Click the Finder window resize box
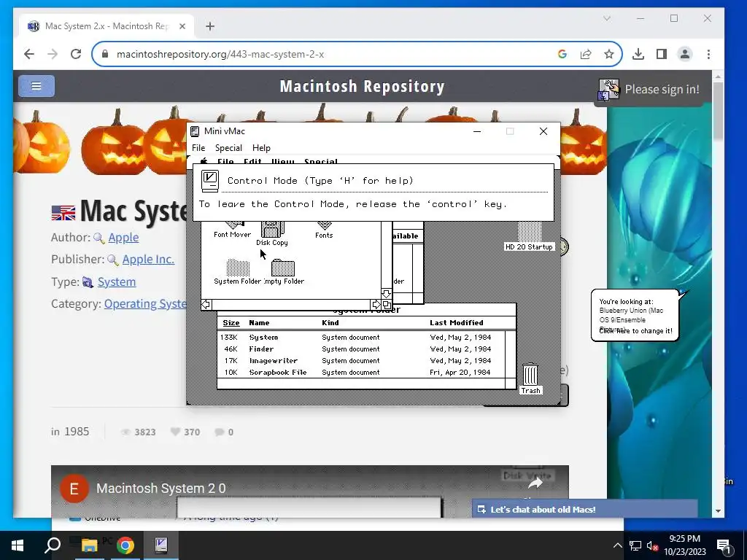 pos(387,305)
